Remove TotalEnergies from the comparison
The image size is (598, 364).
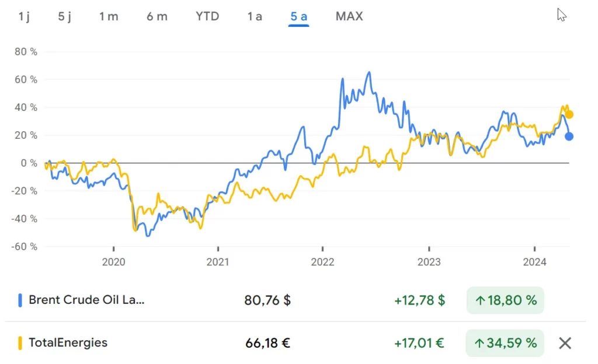tap(565, 343)
